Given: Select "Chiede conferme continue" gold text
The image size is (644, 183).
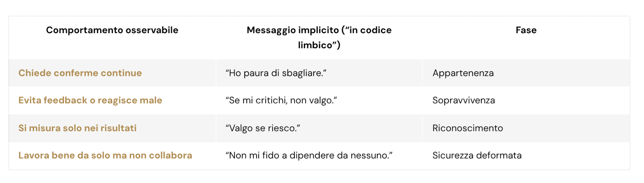Looking at the screenshot, I should [80, 73].
